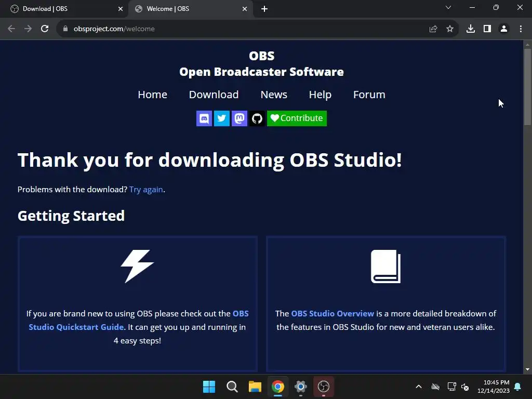
Task: Open the notifications bell icon
Action: [518, 387]
